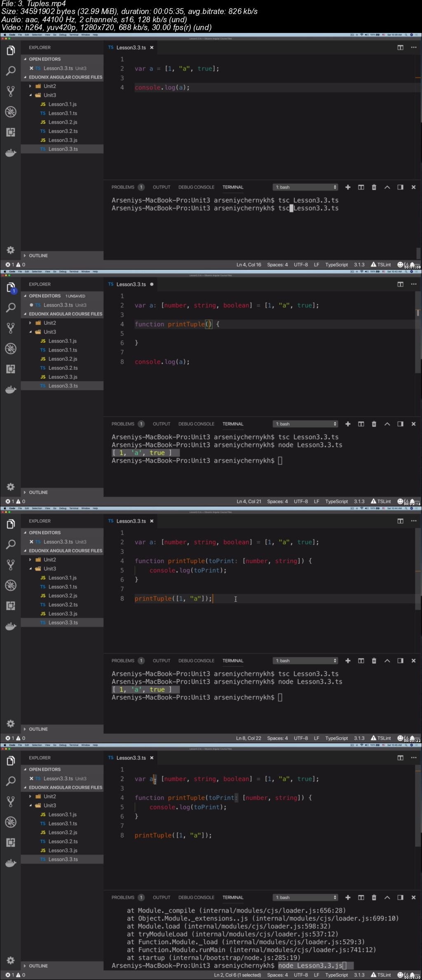
Task: Add new terminal in second frame
Action: point(348,424)
